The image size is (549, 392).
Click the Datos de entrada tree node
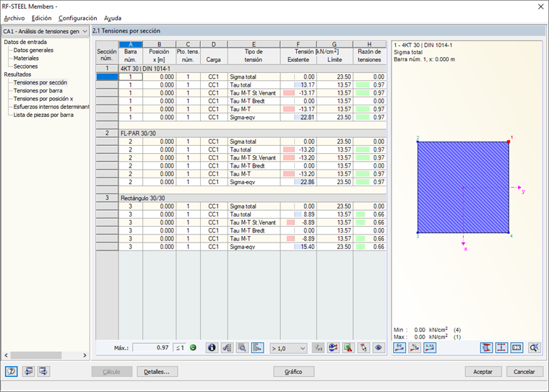point(25,42)
